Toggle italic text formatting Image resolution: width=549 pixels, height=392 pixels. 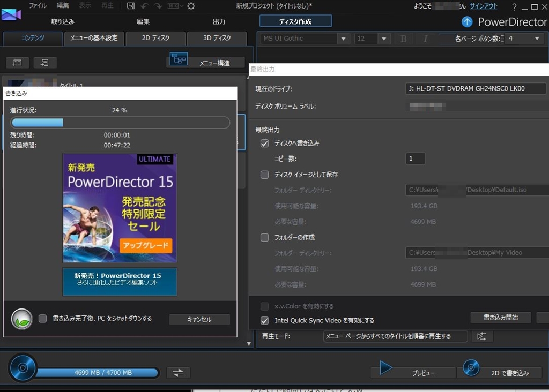(425, 39)
